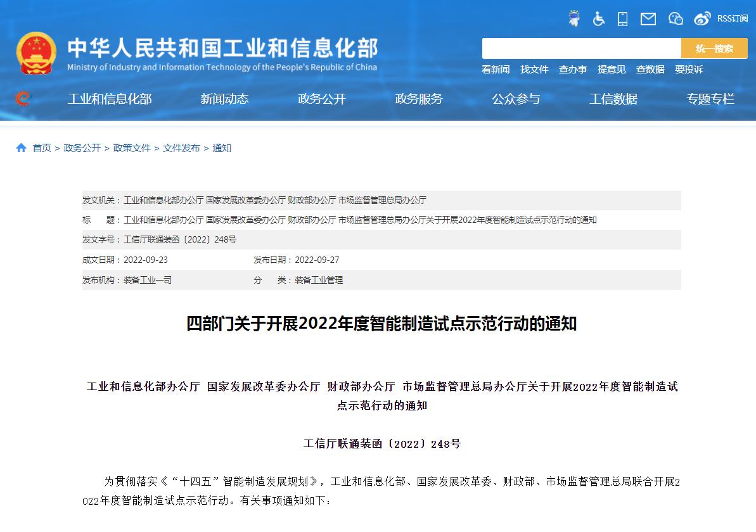Focus the site search input field
The image size is (756, 532).
click(582, 49)
